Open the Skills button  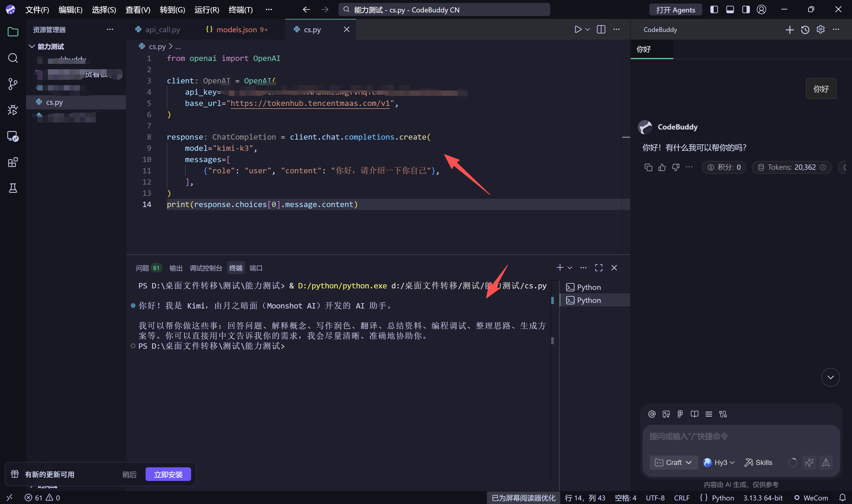pos(758,462)
